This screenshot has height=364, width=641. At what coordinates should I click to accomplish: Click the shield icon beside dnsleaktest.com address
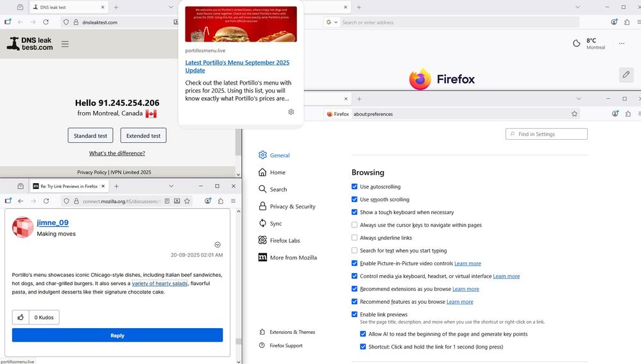point(66,22)
